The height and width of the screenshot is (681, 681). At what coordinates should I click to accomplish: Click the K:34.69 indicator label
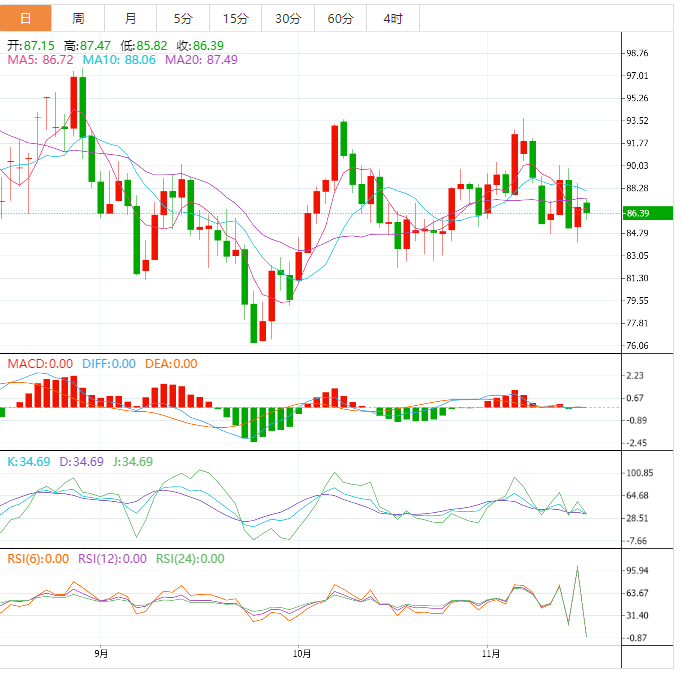pyautogui.click(x=29, y=461)
